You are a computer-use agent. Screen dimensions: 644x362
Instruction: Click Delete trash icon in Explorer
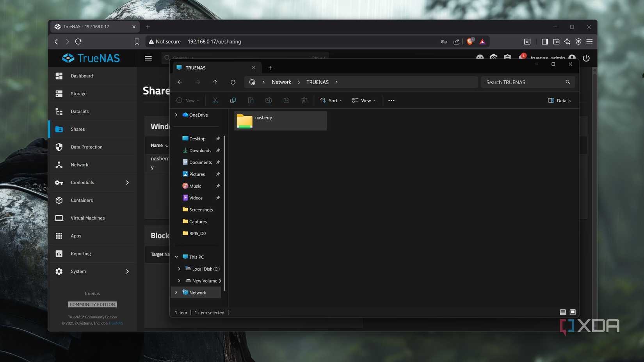(304, 101)
